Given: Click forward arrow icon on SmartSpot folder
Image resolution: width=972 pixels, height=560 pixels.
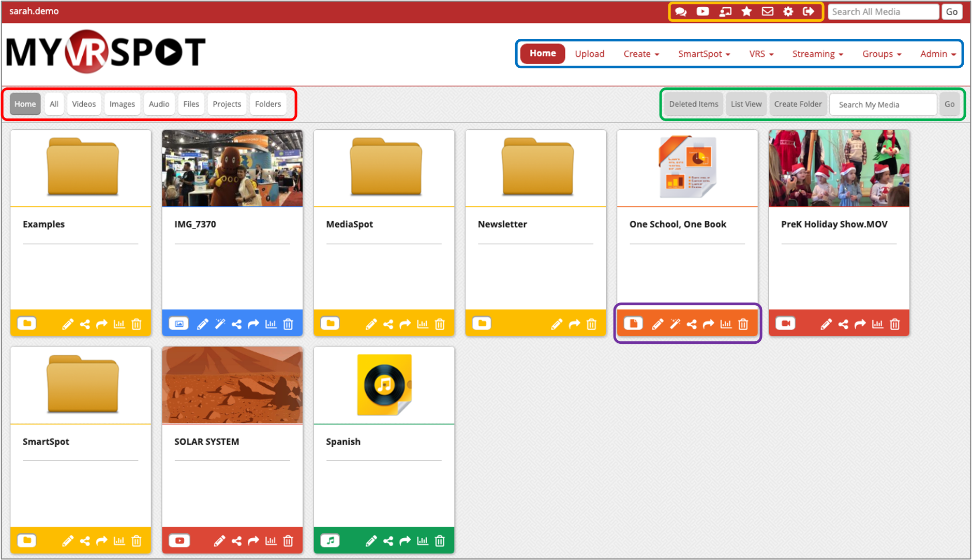Looking at the screenshot, I should click(102, 541).
